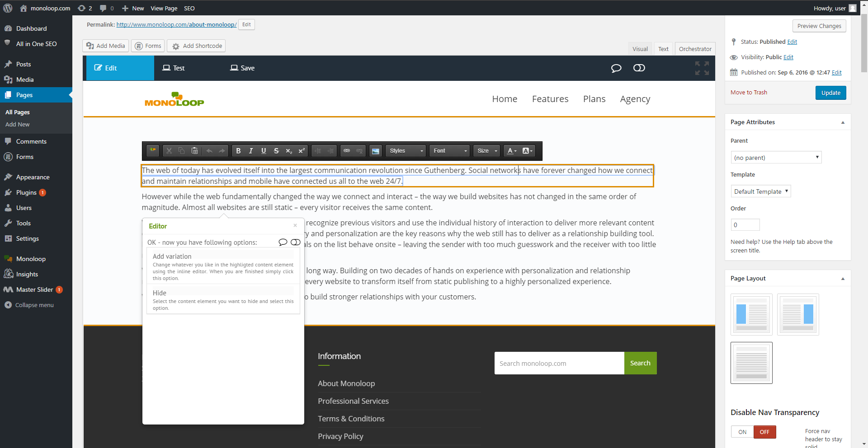
Task: Click the Search monoloop.com input field
Action: pos(559,363)
